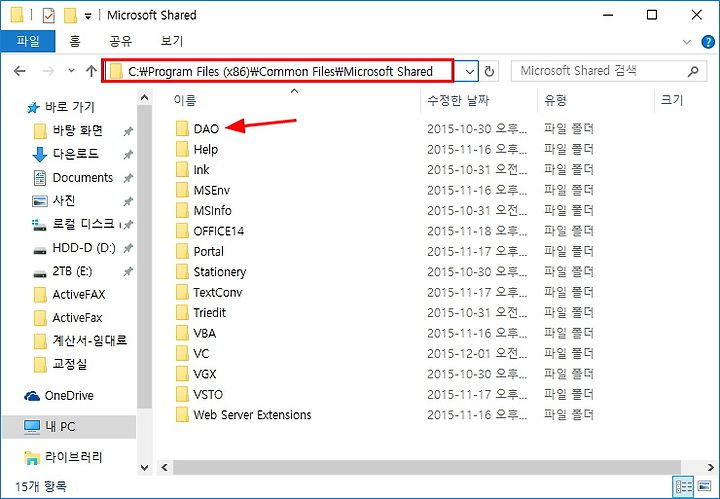Click the properties checkmark icon in title bar
Viewport: 720px width, 499px height.
(48, 16)
